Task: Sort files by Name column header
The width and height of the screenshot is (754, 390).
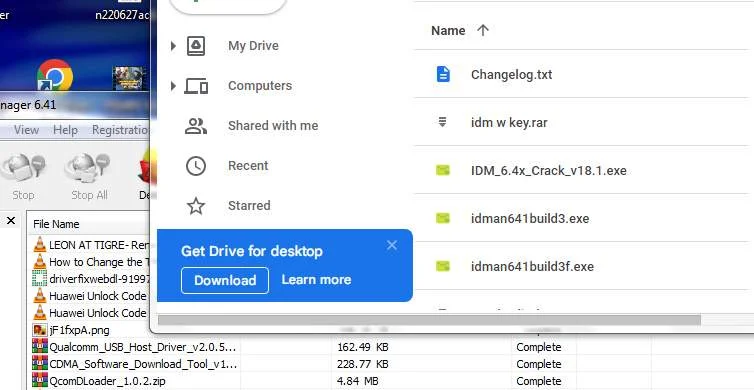Action: click(448, 31)
